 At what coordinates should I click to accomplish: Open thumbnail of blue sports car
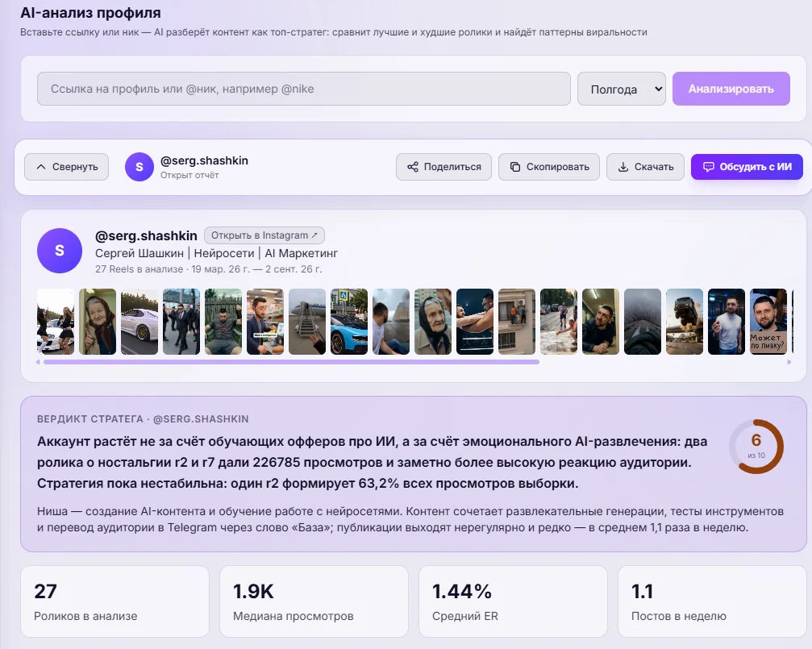point(349,322)
